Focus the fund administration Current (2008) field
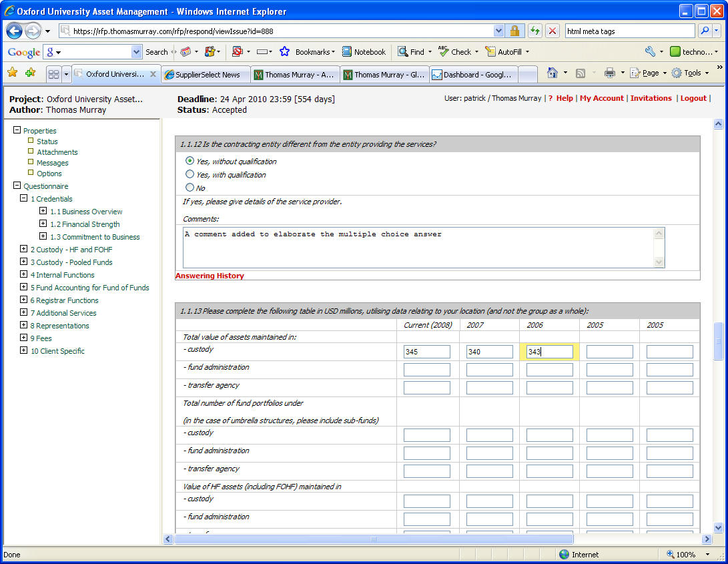 click(426, 370)
